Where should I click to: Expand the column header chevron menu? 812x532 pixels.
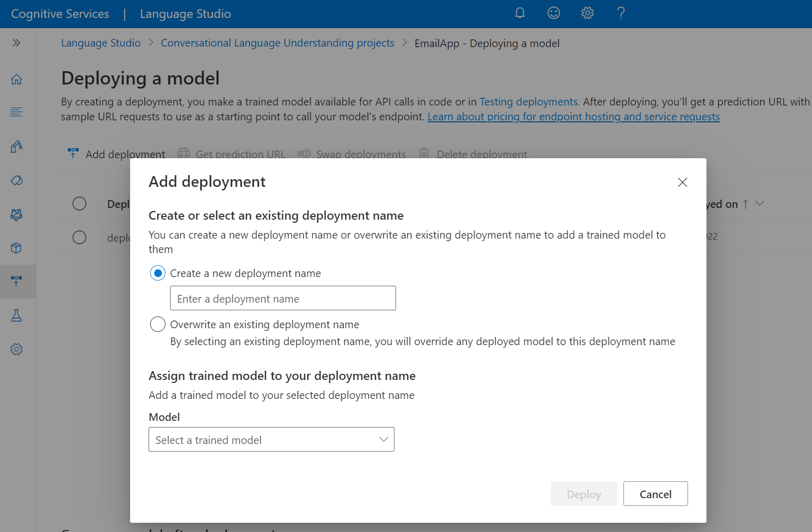pyautogui.click(x=760, y=204)
